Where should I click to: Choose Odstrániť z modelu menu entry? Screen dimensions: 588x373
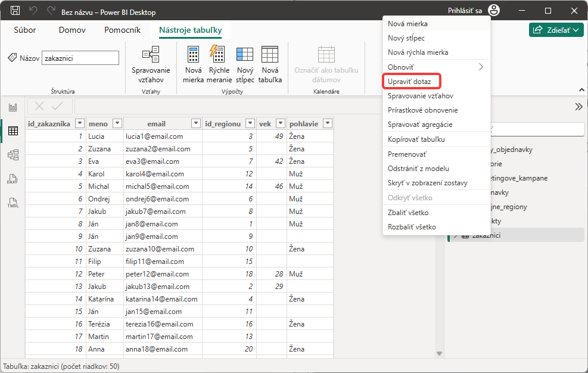437,169
